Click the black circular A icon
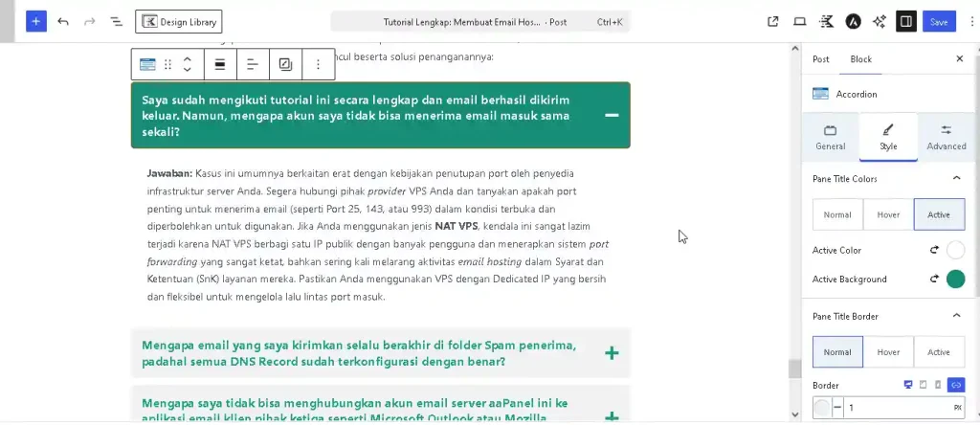 (x=853, y=22)
